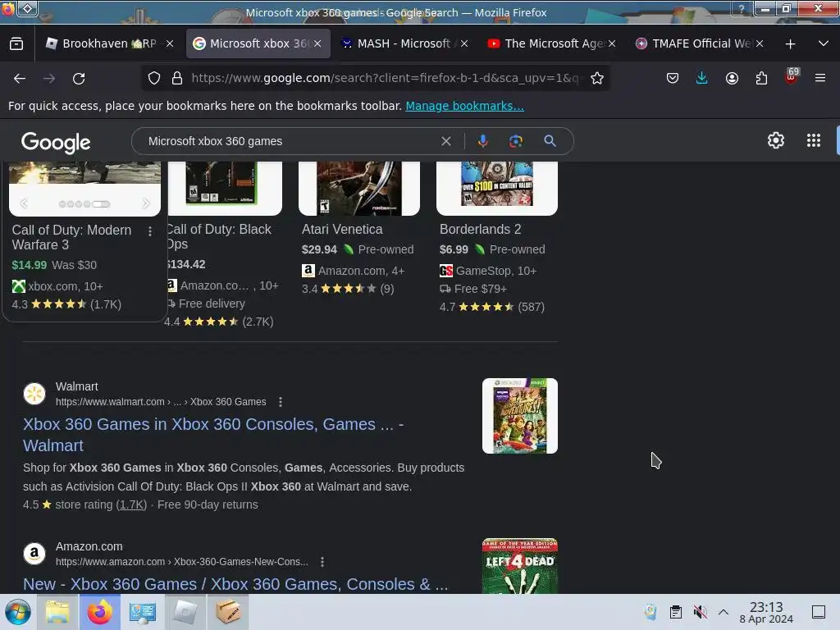This screenshot has width=840, height=630.
Task: Show previous image in Modern Warfare 3 carousel
Action: (x=24, y=203)
